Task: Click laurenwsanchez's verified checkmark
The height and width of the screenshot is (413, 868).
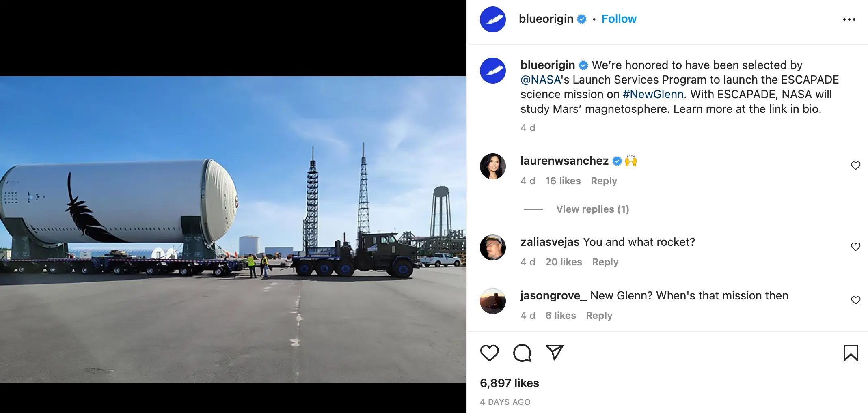Action: (616, 161)
